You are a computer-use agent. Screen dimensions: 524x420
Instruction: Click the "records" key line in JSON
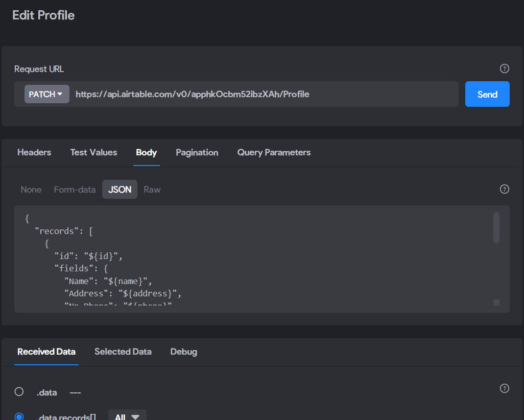pyautogui.click(x=64, y=231)
